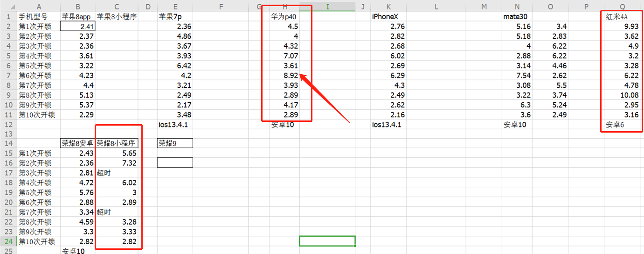The height and width of the screenshot is (254, 644).
Task: Click the 苹果7p header cell
Action: (x=175, y=16)
